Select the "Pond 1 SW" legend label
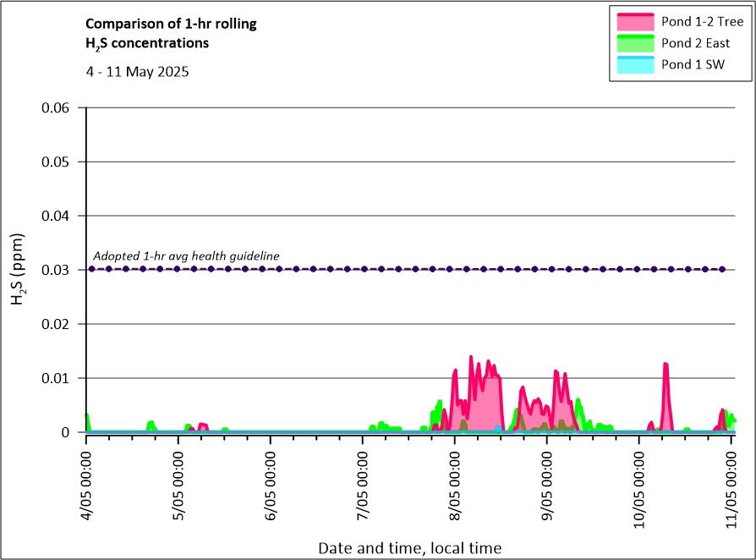The image size is (756, 560). (x=693, y=64)
